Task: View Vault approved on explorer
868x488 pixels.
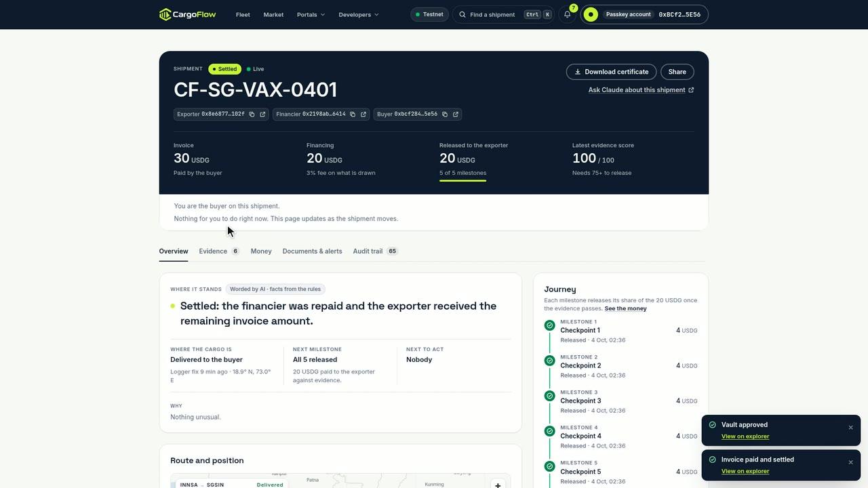Action: (745, 436)
